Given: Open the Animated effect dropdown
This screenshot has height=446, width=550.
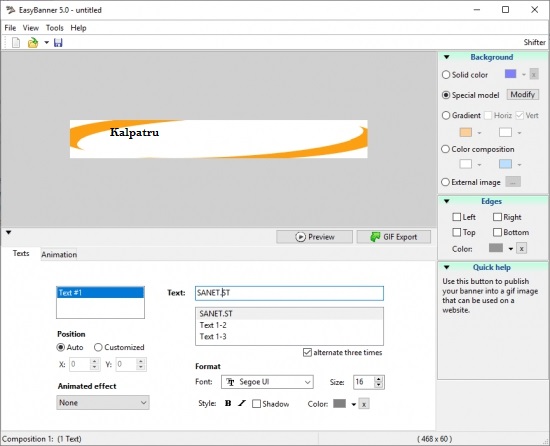Looking at the screenshot, I should (103, 403).
